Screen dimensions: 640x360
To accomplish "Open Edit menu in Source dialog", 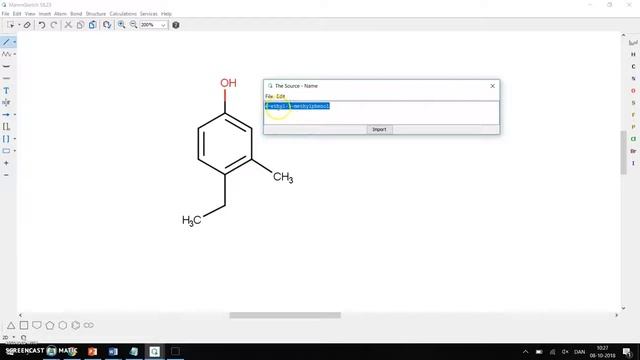I will 281,96.
